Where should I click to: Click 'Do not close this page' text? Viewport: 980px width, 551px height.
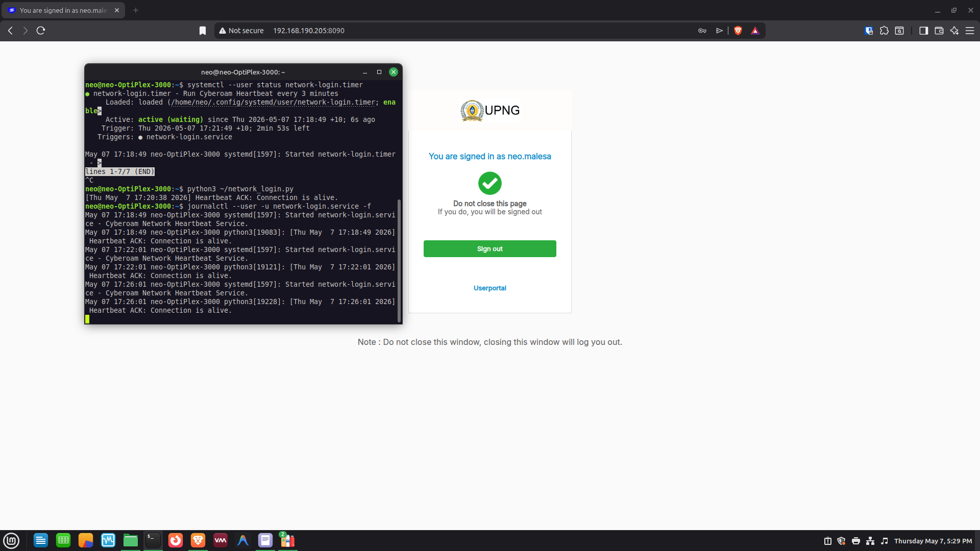[x=490, y=204]
